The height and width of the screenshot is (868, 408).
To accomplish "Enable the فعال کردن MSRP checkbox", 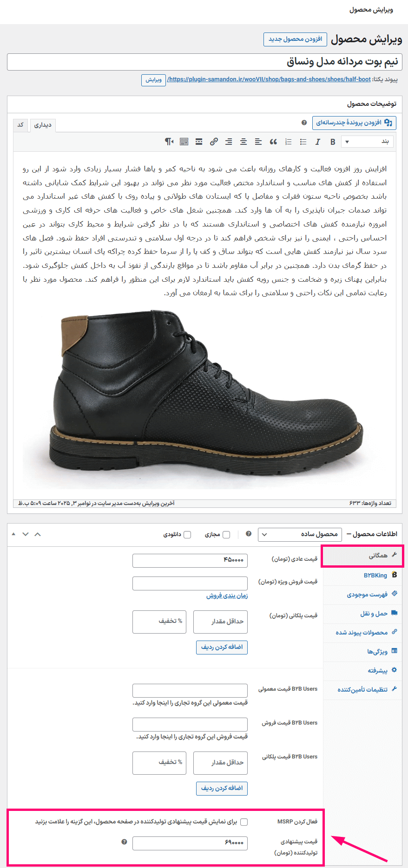I will coord(244,822).
